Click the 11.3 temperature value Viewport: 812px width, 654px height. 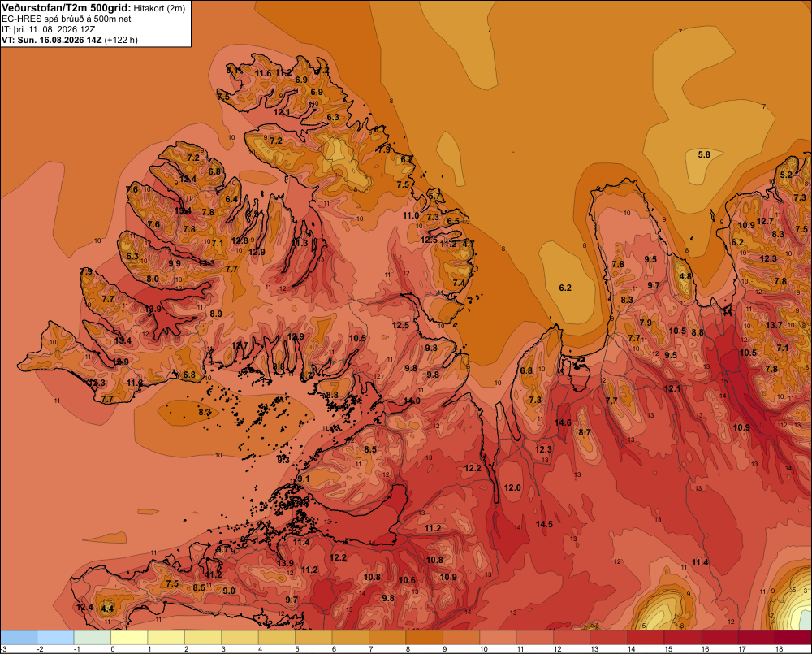tap(300, 243)
